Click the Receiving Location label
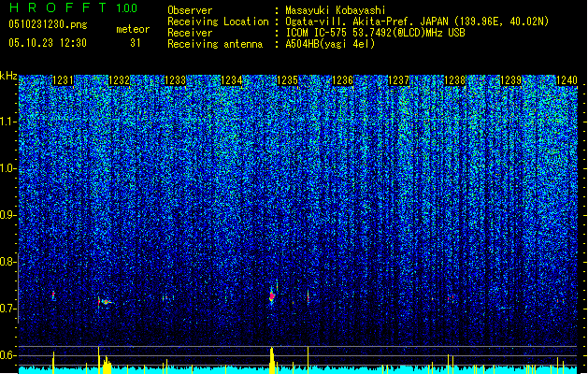Image resolution: width=588 pixels, height=374 pixels. [x=218, y=22]
